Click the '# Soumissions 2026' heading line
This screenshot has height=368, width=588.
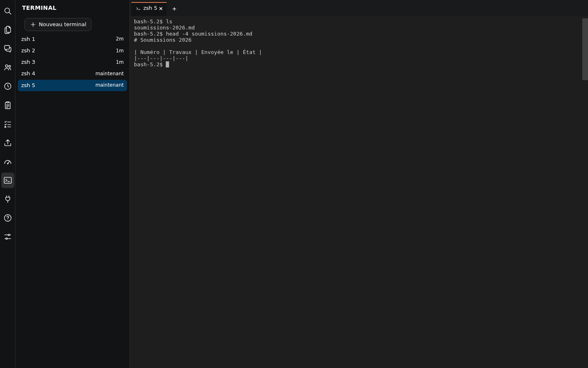coord(163,40)
